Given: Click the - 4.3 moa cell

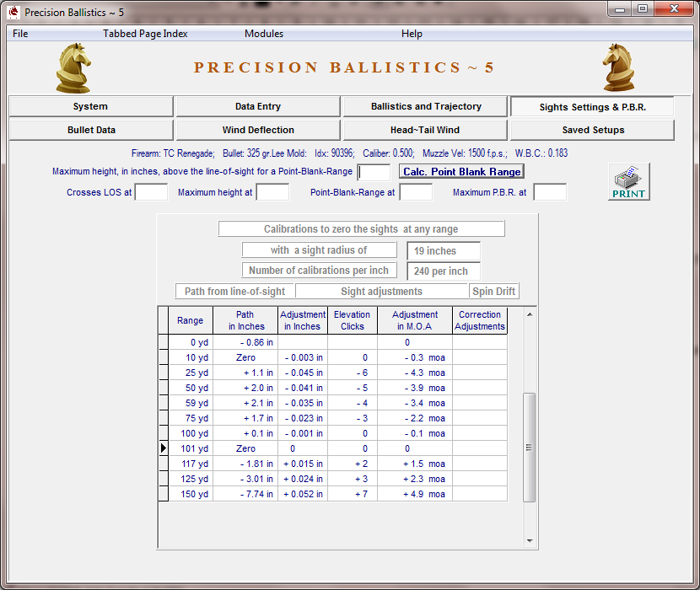Looking at the screenshot, I should pos(415,373).
